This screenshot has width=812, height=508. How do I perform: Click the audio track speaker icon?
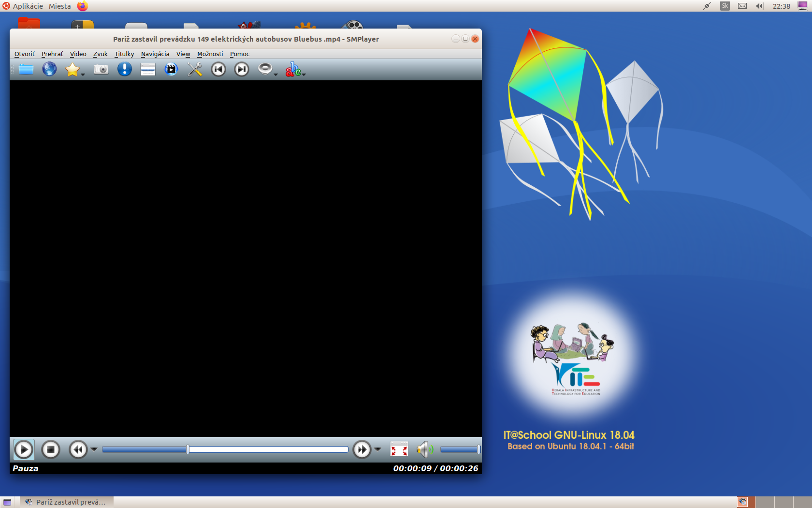point(265,69)
